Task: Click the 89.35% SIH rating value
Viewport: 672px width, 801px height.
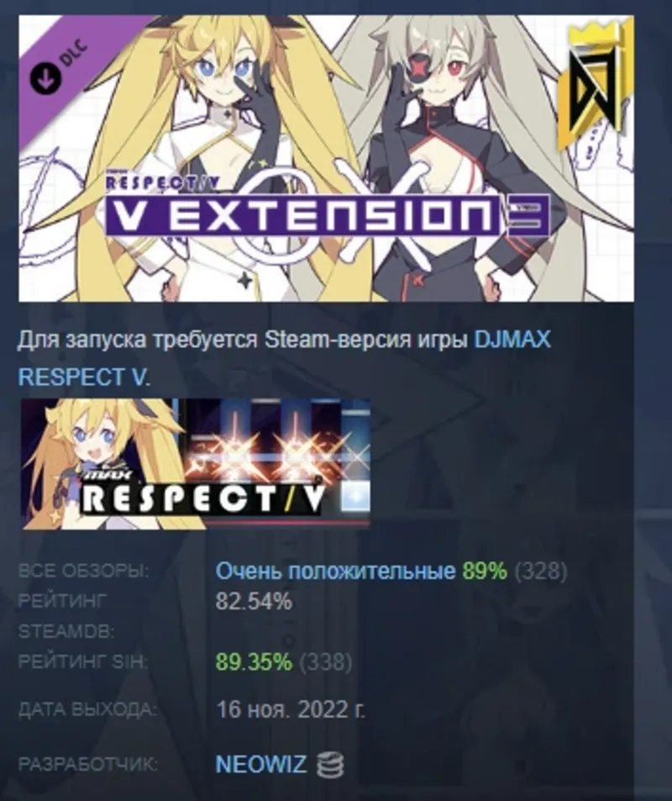Action: pyautogui.click(x=254, y=662)
